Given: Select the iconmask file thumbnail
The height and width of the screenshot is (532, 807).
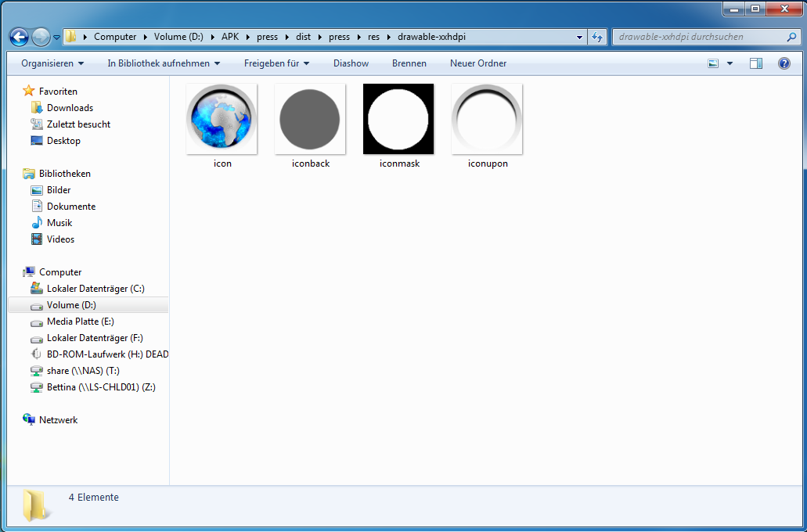Looking at the screenshot, I should [x=398, y=119].
